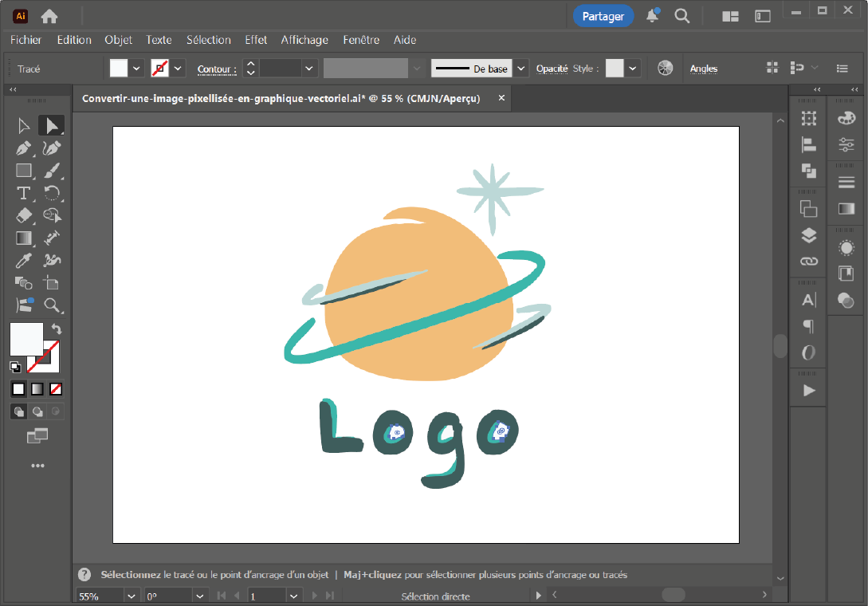
Task: Select the Pen tool
Action: (24, 148)
